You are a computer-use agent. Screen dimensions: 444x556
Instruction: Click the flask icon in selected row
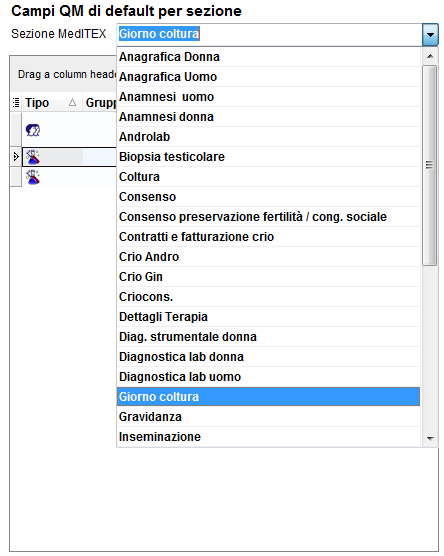(33, 157)
